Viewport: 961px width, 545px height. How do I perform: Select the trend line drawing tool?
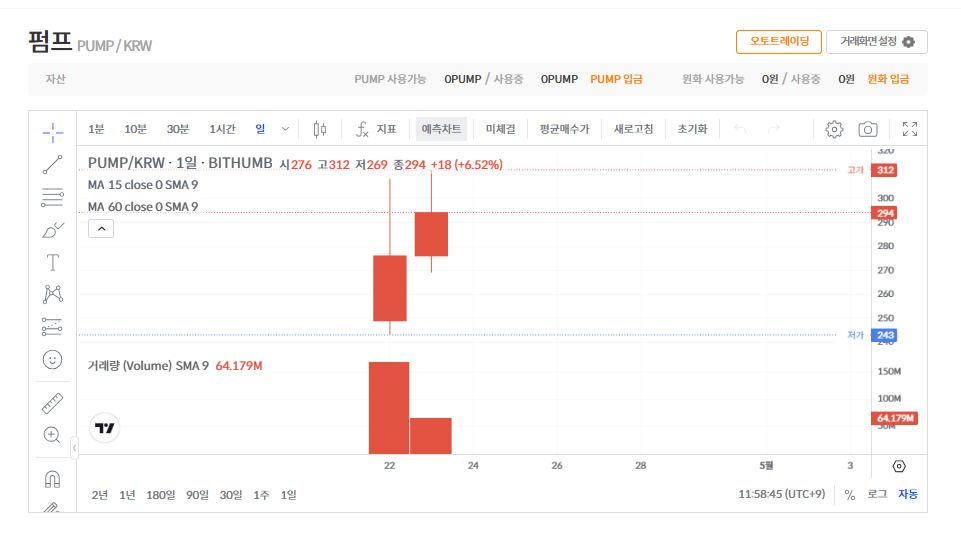53,164
